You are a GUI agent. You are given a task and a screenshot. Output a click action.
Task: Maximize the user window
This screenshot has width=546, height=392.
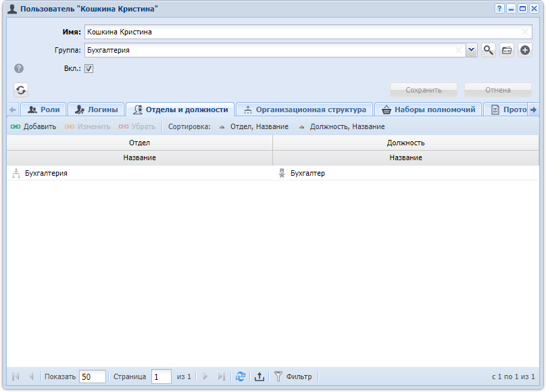tap(522, 9)
